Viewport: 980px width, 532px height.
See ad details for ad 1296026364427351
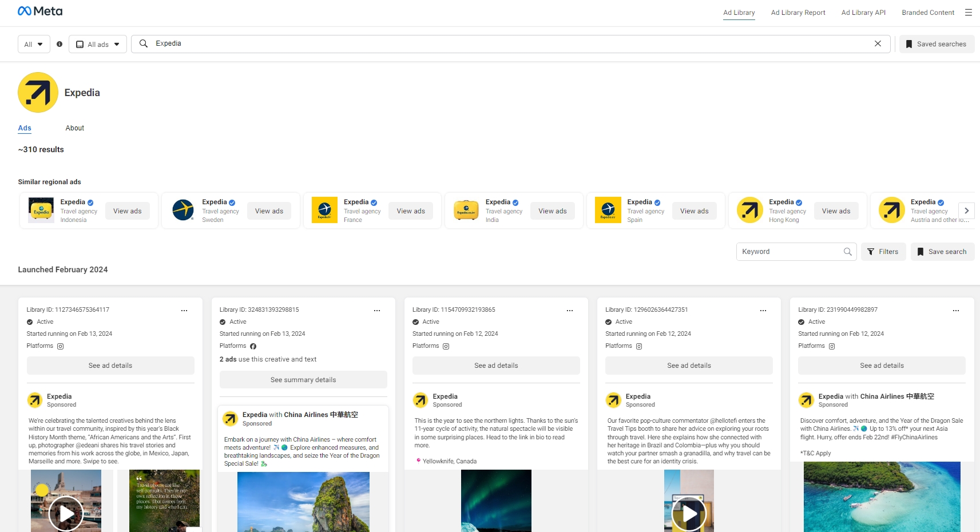pos(689,366)
